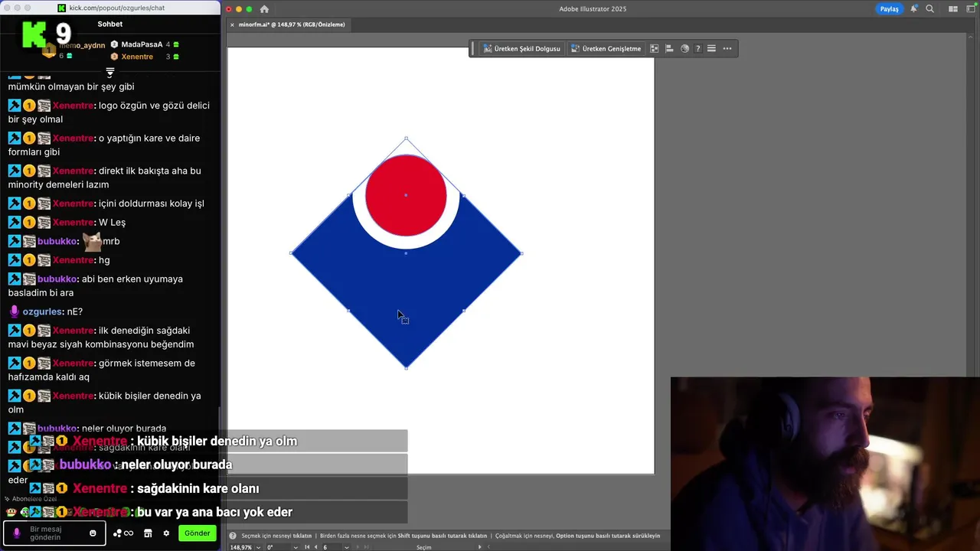This screenshot has width=980, height=551.
Task: Click the Sohbet chat heading
Action: 110,24
